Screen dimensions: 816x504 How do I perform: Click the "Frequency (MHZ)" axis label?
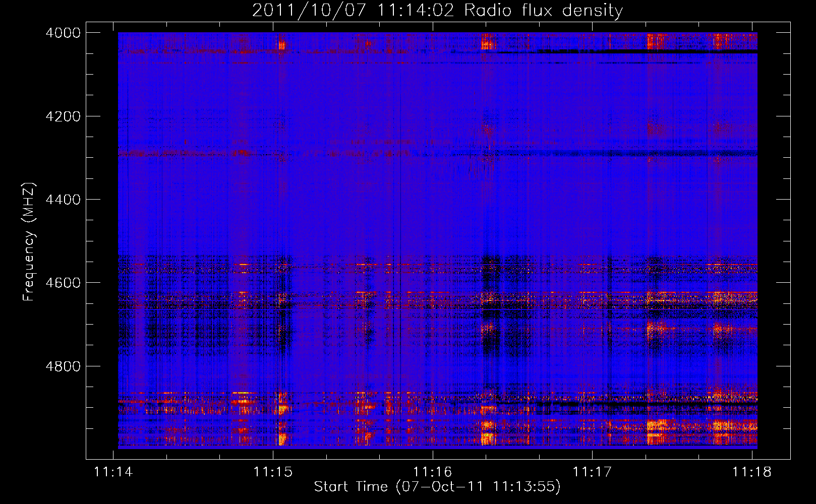[29, 242]
